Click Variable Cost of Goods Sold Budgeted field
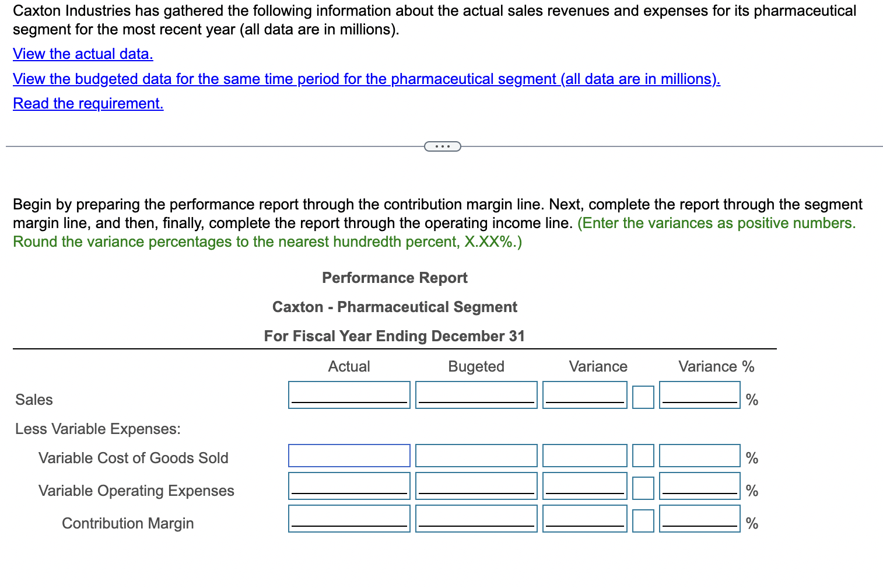 tap(476, 456)
